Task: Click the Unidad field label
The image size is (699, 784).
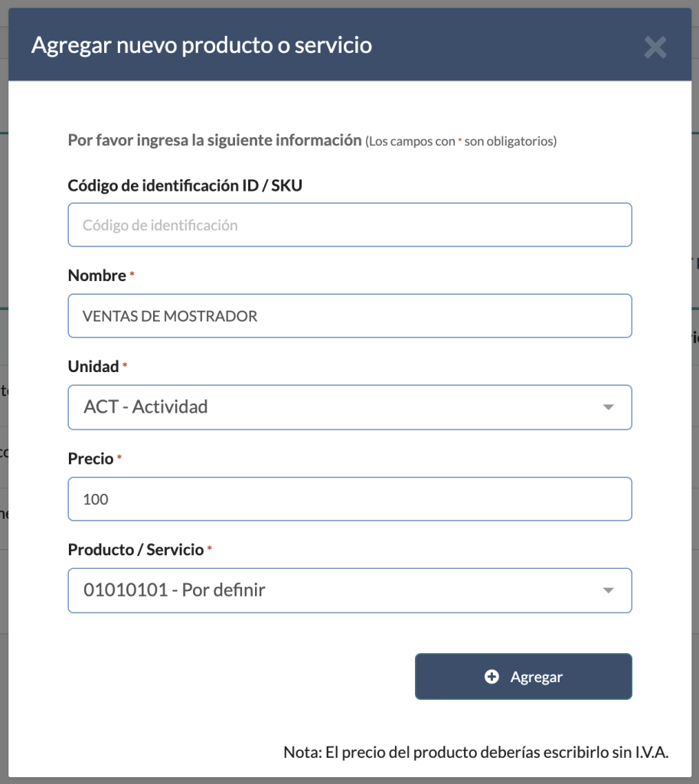Action: pyautogui.click(x=93, y=367)
